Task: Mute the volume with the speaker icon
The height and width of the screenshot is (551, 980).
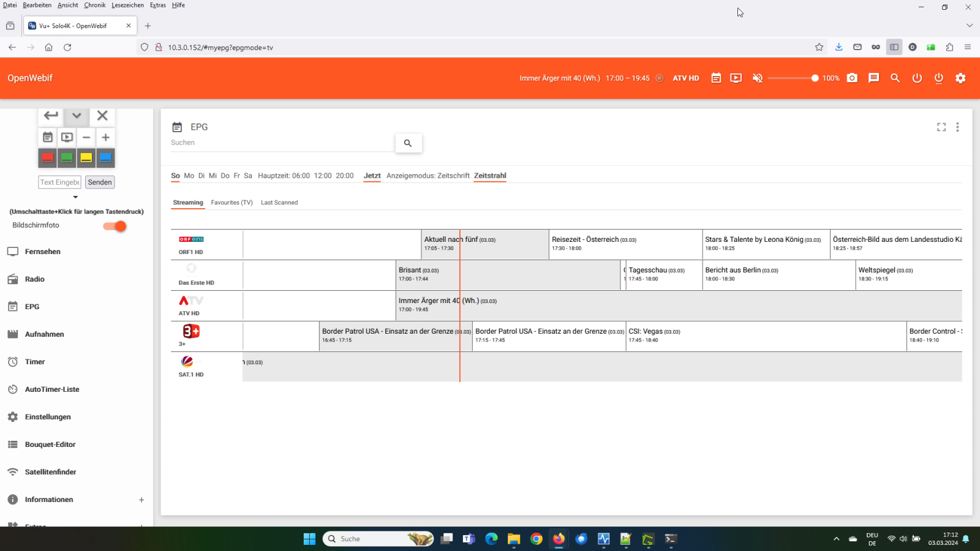Action: (758, 78)
